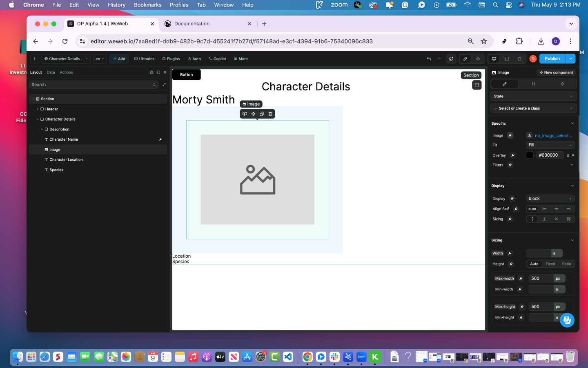Select the tablet breakpoint icon

pyautogui.click(x=507, y=59)
